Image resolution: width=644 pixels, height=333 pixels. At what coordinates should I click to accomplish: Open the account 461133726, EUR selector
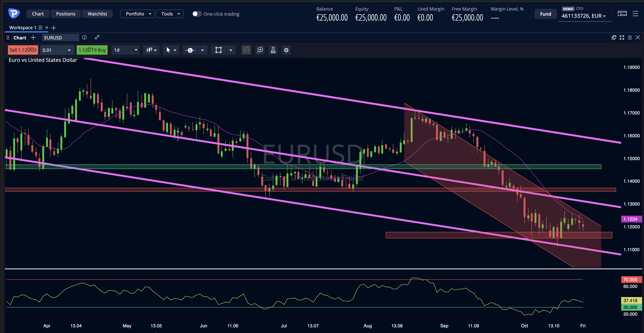tap(585, 16)
